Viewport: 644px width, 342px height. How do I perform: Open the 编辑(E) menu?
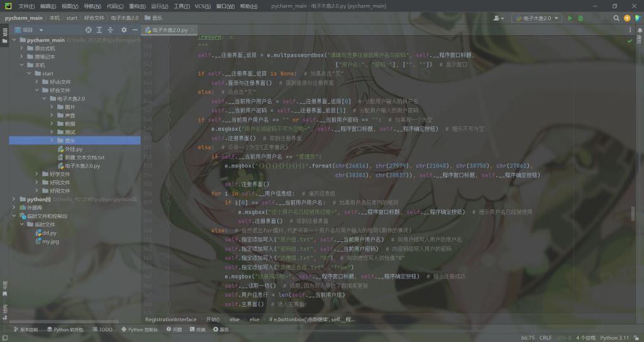[x=48, y=6]
